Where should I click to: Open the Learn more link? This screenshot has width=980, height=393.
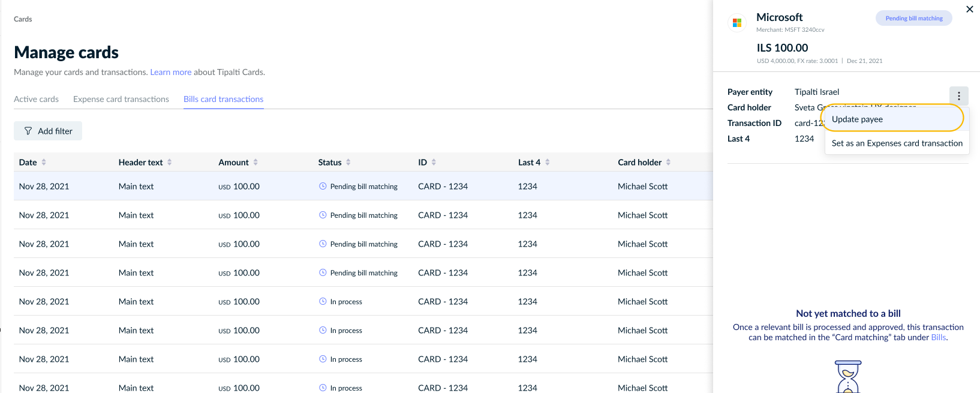(x=171, y=72)
